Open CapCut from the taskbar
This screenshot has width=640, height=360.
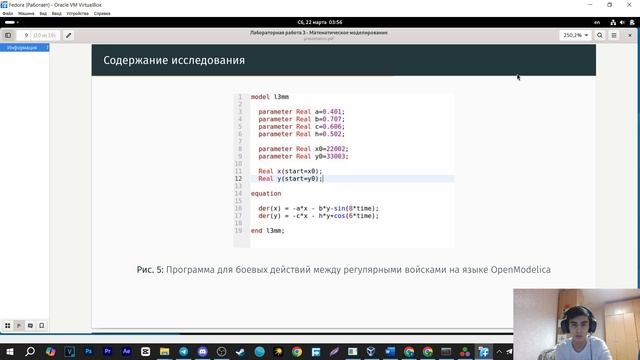pos(145,351)
